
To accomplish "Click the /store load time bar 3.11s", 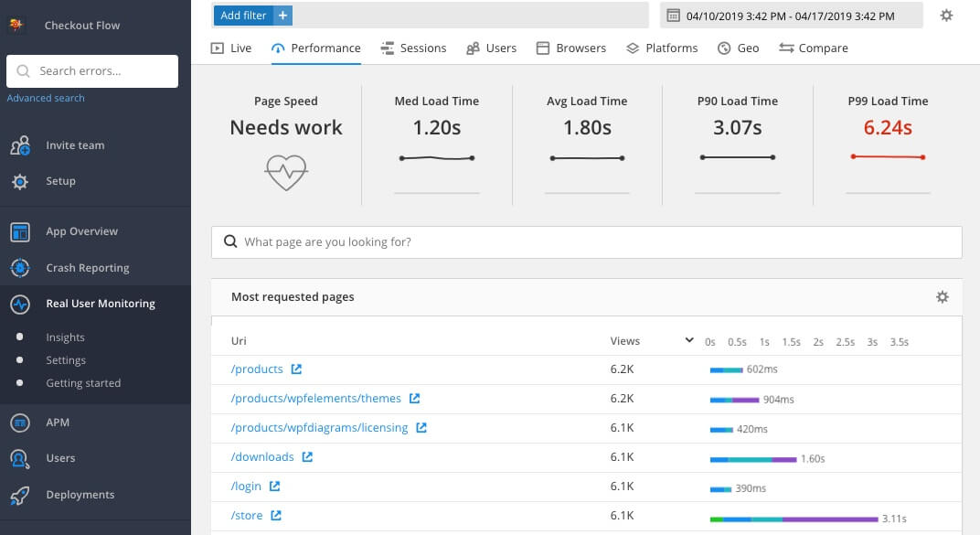I will click(x=794, y=519).
